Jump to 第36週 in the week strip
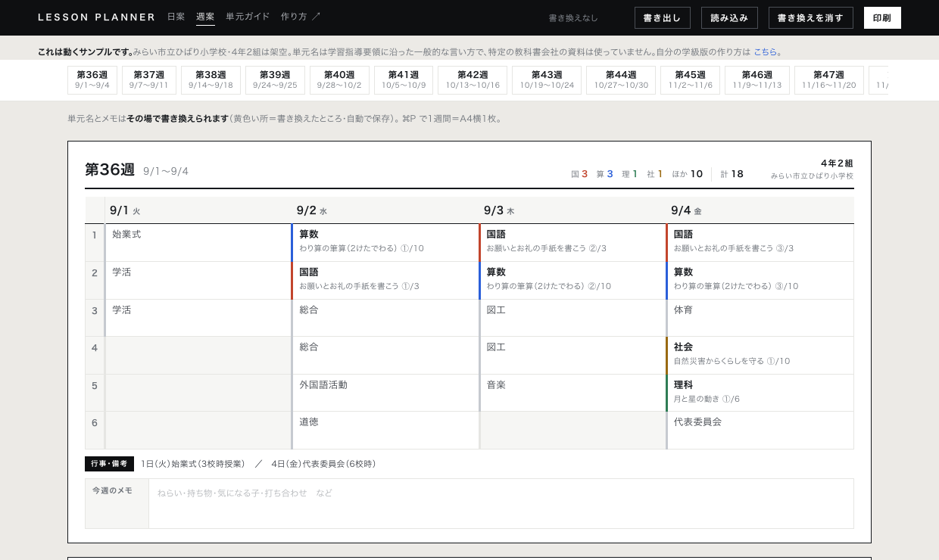 pos(92,79)
